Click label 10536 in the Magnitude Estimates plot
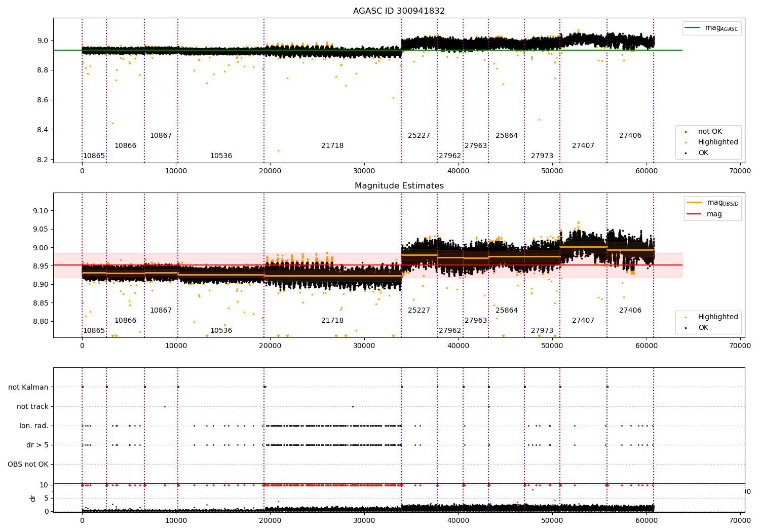Screen dimensions: 760x532 tap(221, 331)
